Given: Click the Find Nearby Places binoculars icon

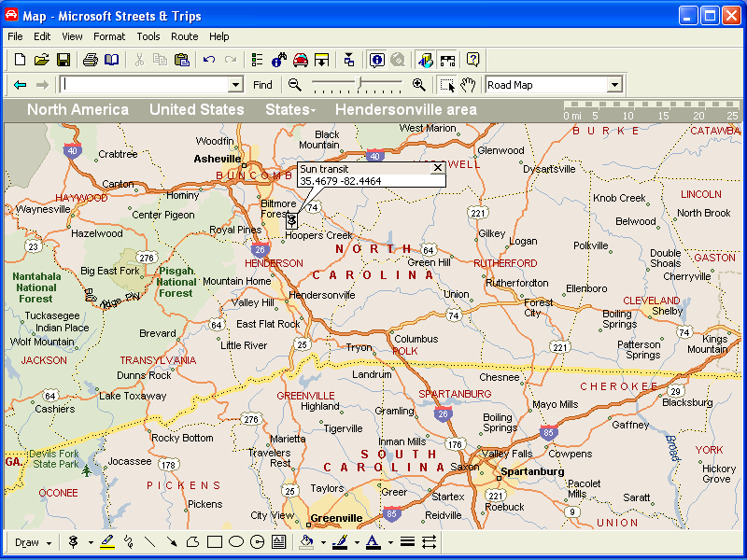Looking at the screenshot, I should coord(278,60).
